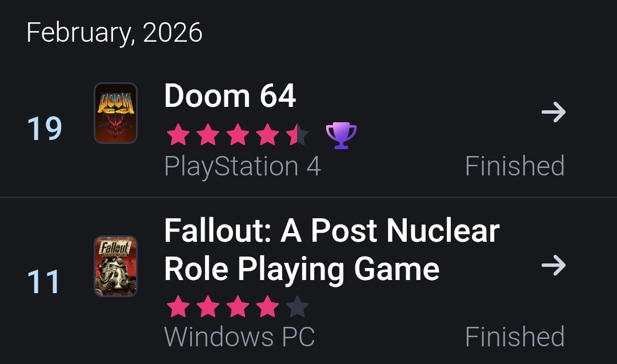Click the Windows PC platform label
617x364 pixels.
coord(239,337)
